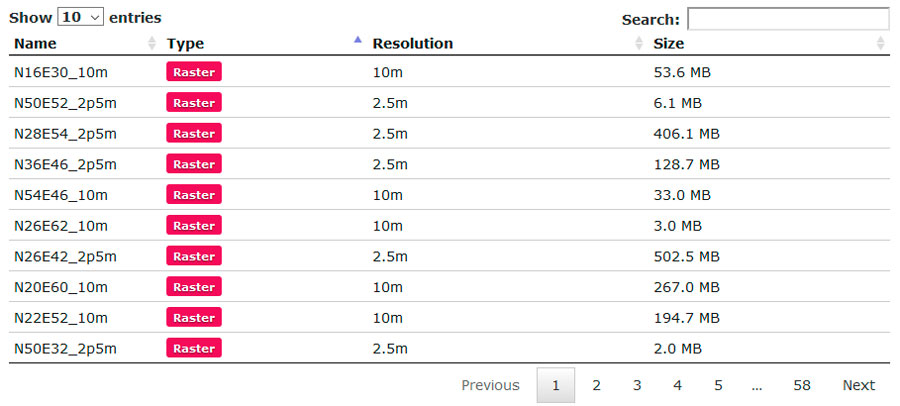This screenshot has height=406, width=900.
Task: Select the N36E46_2p5m row name
Action: (x=65, y=165)
